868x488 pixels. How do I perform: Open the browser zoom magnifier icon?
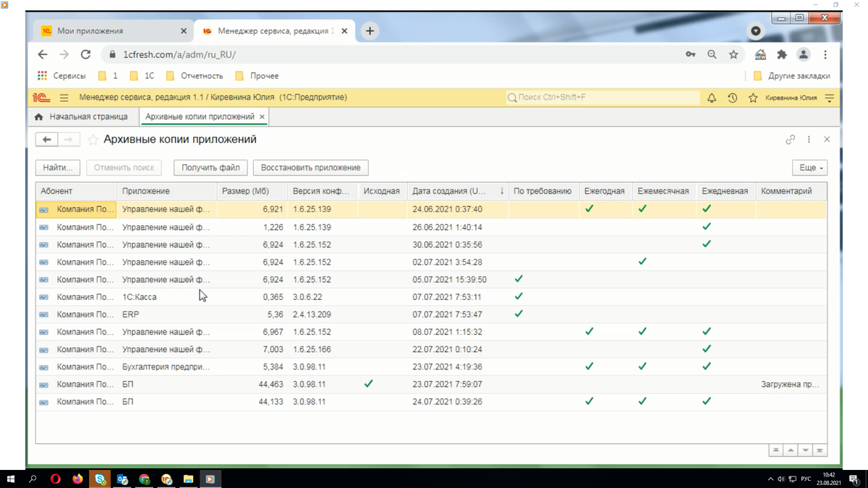click(x=712, y=54)
